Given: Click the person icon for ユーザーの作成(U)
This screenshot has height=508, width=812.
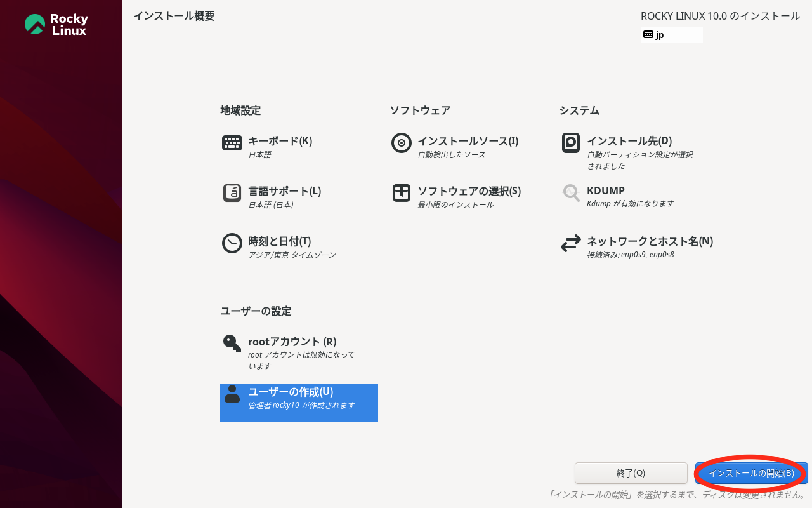Looking at the screenshot, I should pyautogui.click(x=232, y=394).
